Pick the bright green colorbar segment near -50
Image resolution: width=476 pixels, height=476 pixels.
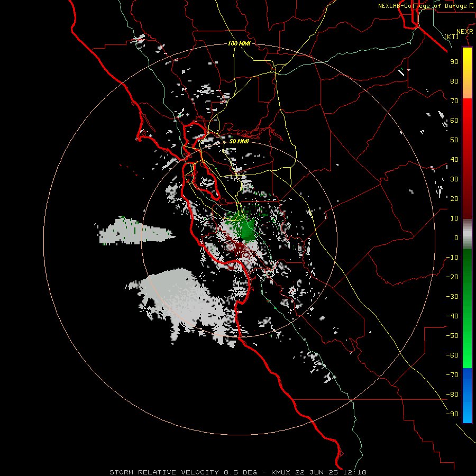pyautogui.click(x=467, y=337)
